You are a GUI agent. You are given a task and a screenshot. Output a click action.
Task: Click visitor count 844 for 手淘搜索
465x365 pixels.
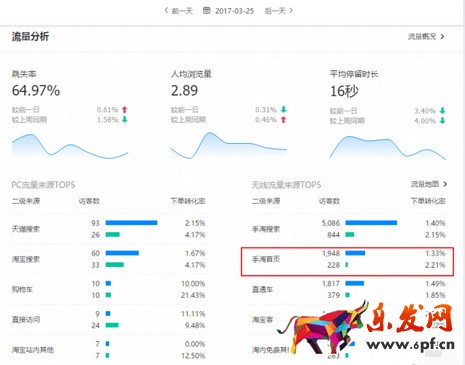pos(333,235)
